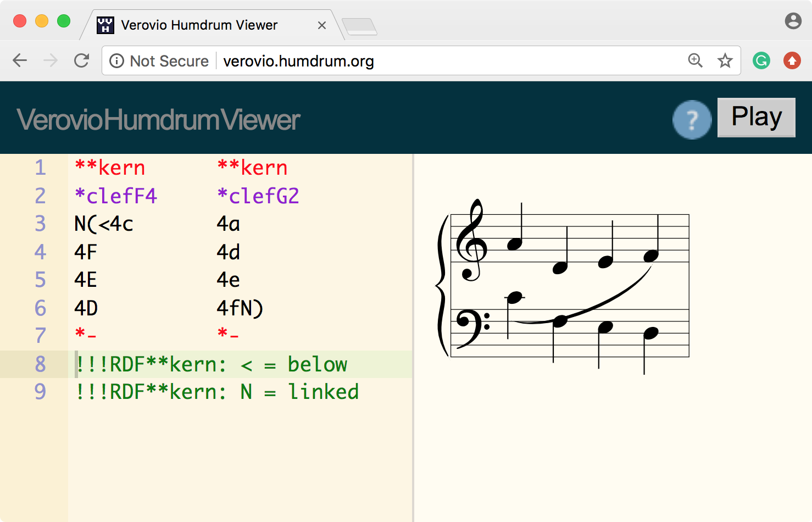Select the *clefG2 token in the editor
This screenshot has width=812, height=522.
(x=258, y=196)
